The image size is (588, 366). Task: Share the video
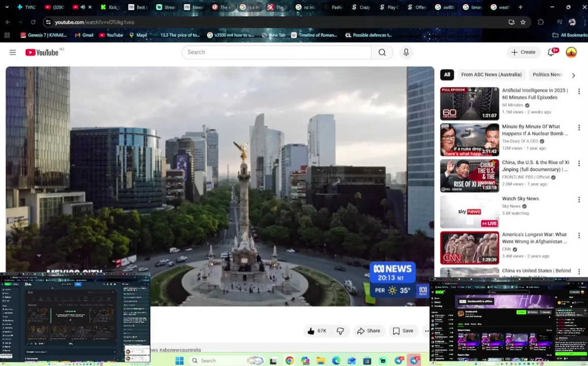(x=368, y=331)
